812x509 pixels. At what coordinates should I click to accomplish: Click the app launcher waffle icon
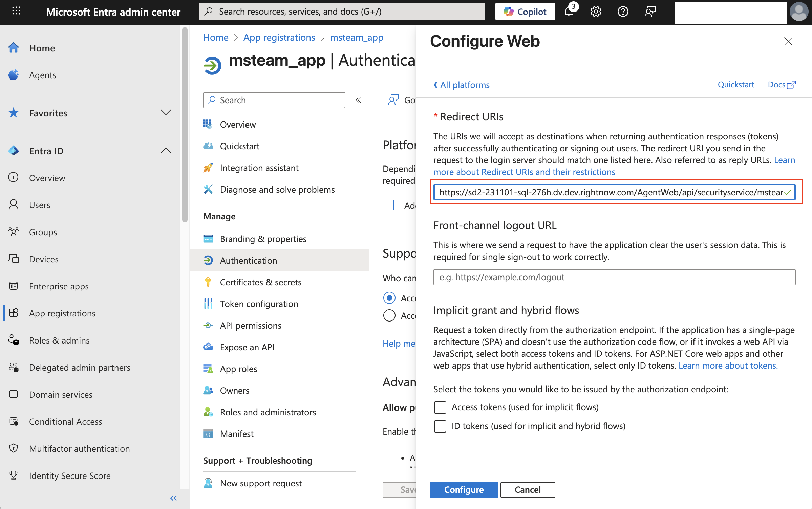(16, 11)
